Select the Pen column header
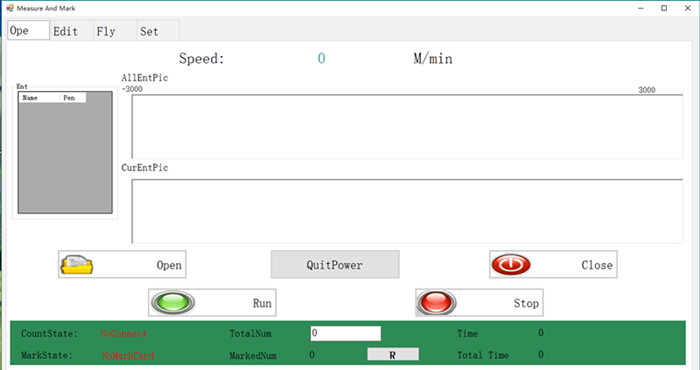Viewport: 700px width, 370px height. point(73,98)
